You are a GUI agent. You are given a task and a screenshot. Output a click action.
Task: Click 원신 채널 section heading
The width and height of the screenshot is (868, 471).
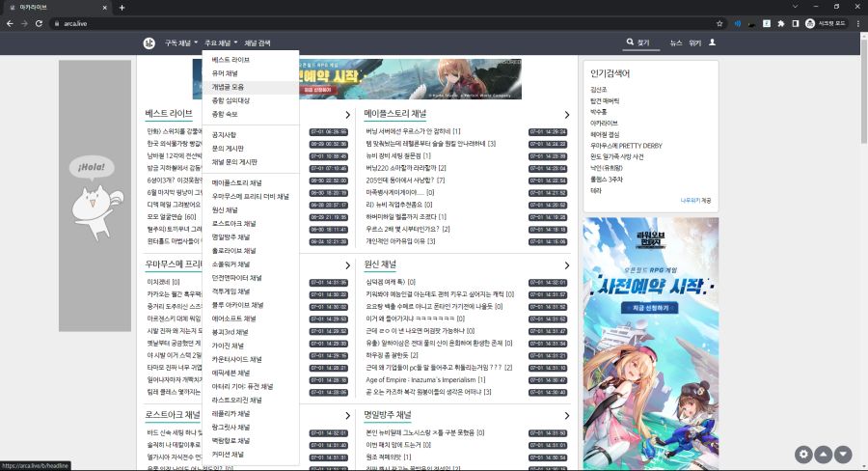click(x=380, y=264)
